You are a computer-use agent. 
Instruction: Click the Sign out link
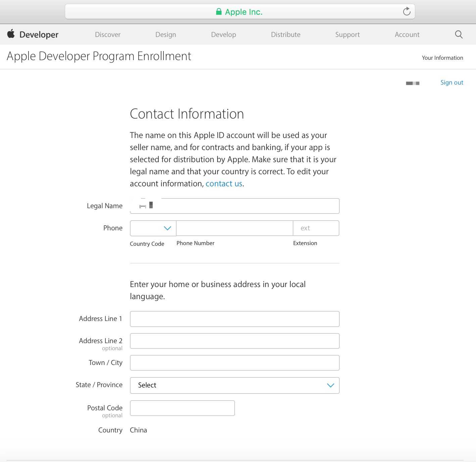coord(451,83)
